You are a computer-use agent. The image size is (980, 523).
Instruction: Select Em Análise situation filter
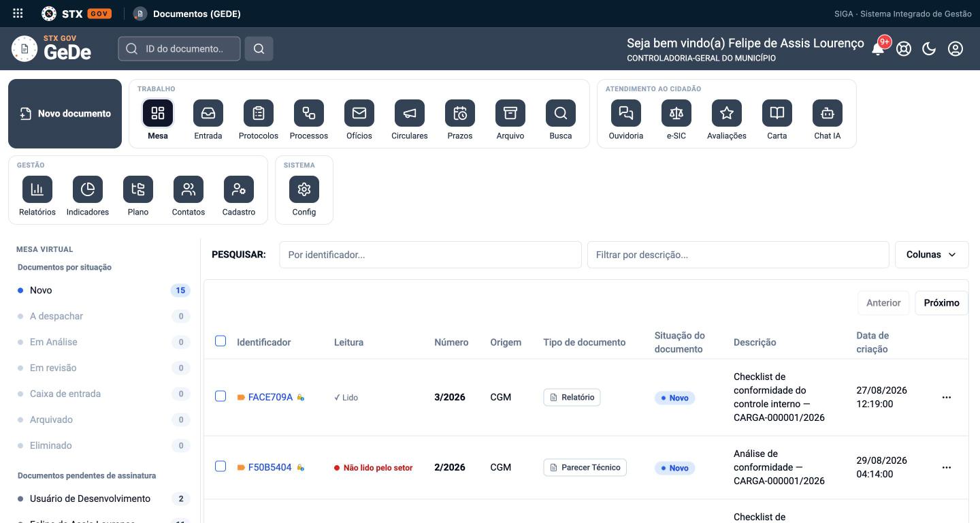tap(103, 342)
